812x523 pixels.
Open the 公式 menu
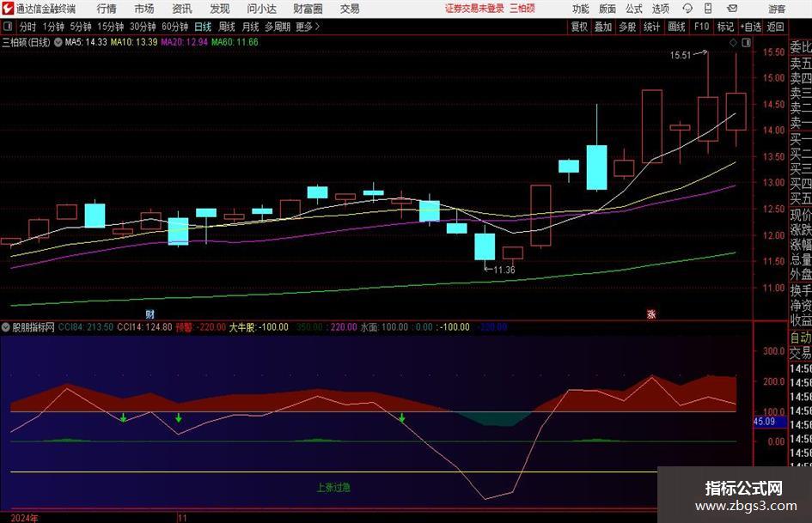(633, 9)
